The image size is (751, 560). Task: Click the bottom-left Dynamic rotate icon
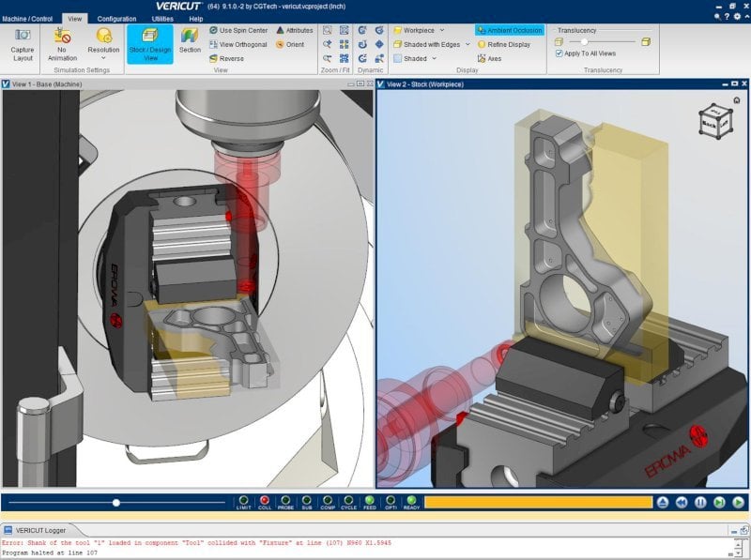(362, 58)
